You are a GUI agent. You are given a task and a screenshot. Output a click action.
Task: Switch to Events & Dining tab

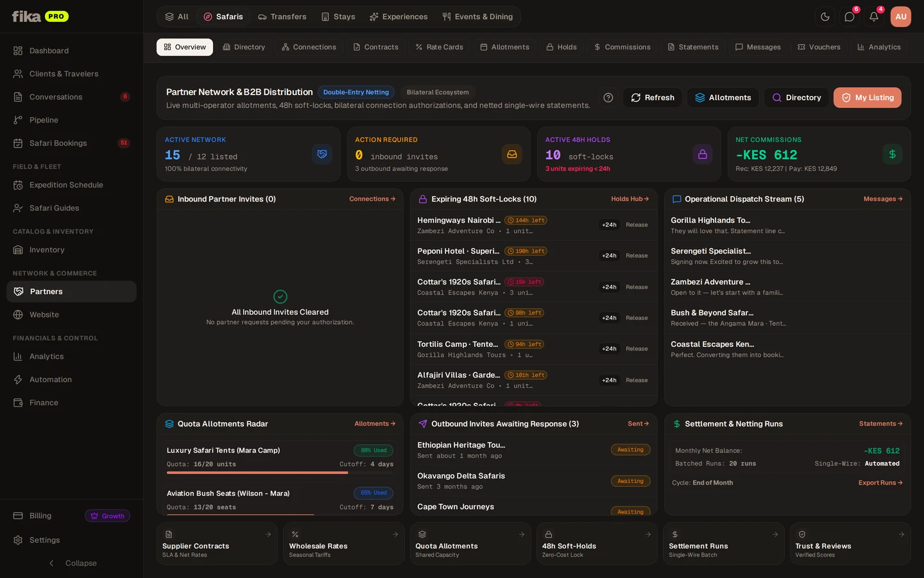[477, 17]
